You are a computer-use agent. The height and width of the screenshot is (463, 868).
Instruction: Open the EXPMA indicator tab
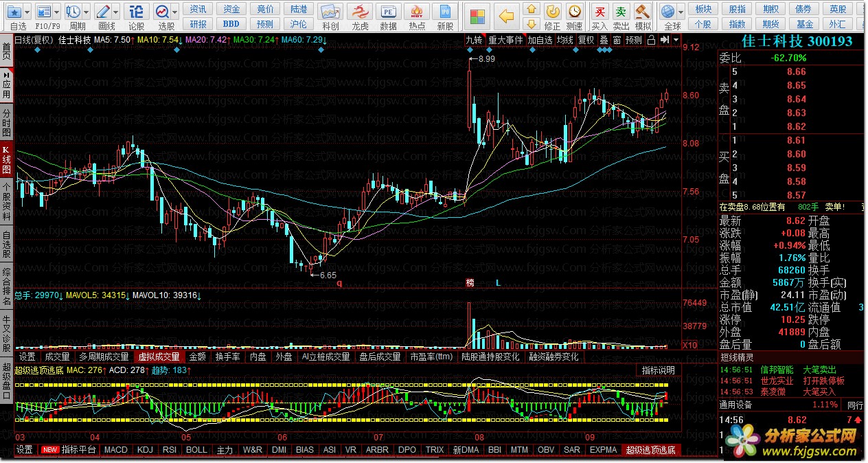[x=604, y=450]
